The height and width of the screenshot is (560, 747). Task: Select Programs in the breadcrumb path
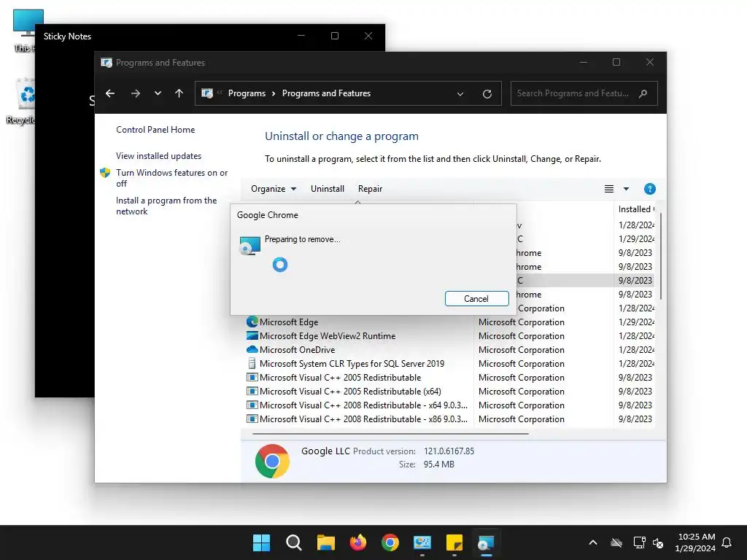coord(247,93)
